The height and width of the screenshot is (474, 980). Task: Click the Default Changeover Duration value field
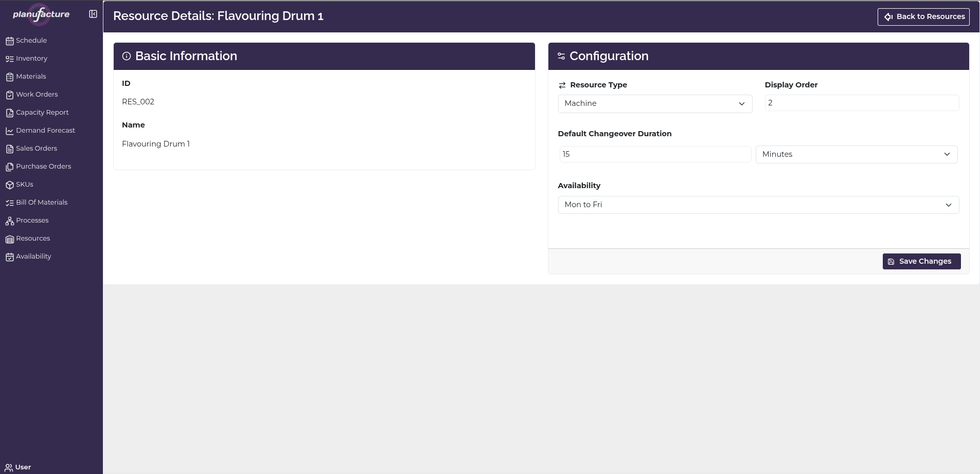pos(655,154)
